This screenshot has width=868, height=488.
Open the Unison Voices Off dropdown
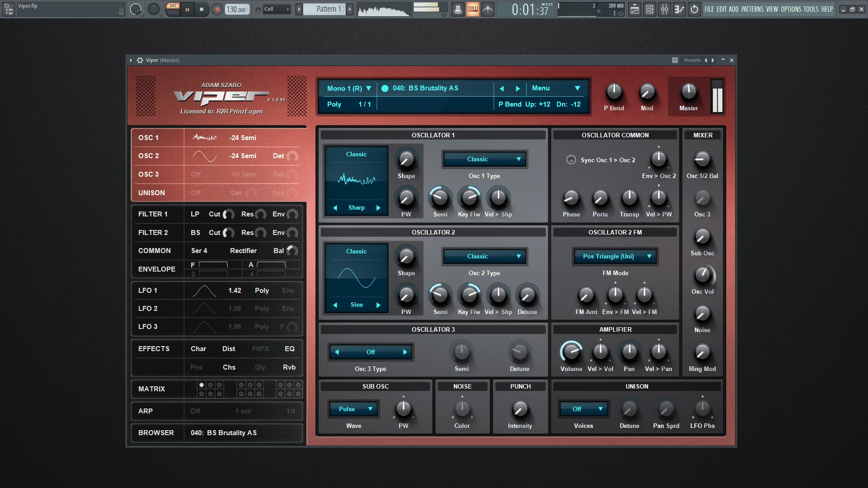point(584,409)
